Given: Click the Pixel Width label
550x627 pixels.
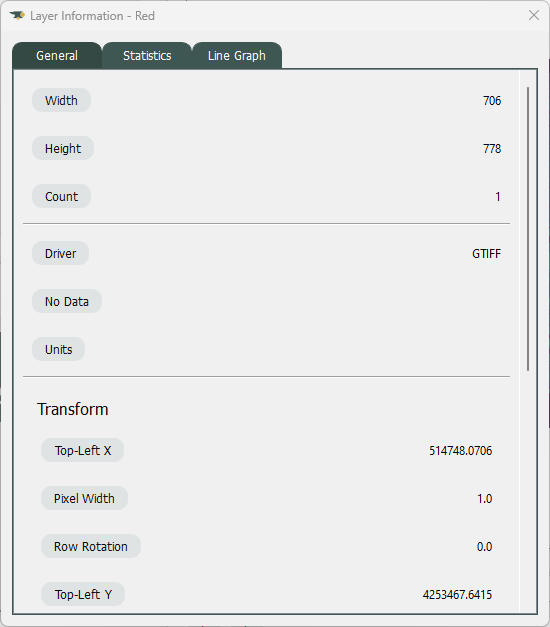Looking at the screenshot, I should click(84, 499).
